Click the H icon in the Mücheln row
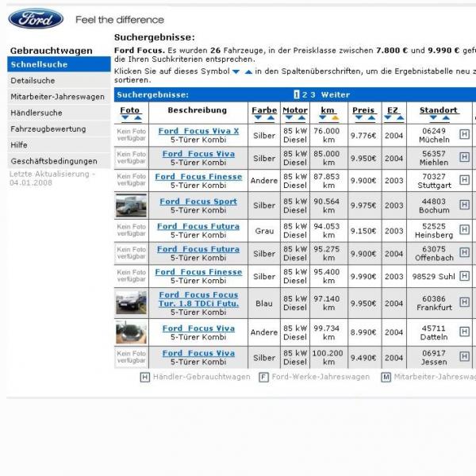The width and height of the screenshot is (476, 476). click(464, 135)
